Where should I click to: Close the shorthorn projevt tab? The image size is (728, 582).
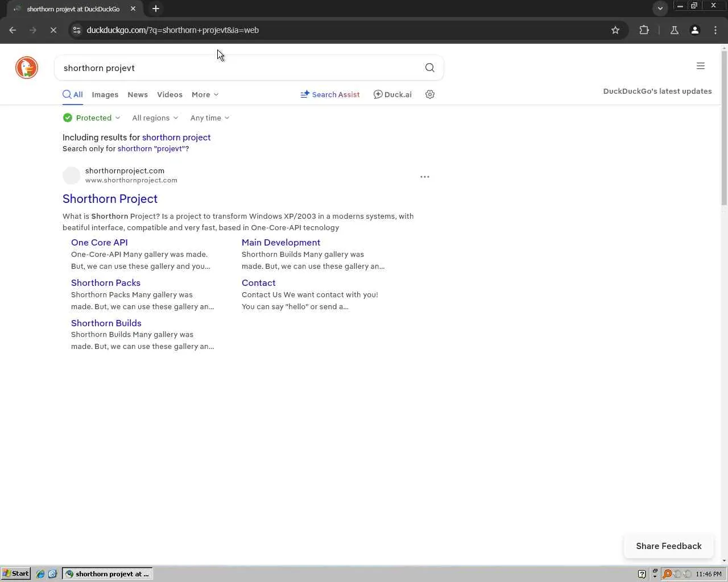pyautogui.click(x=133, y=9)
